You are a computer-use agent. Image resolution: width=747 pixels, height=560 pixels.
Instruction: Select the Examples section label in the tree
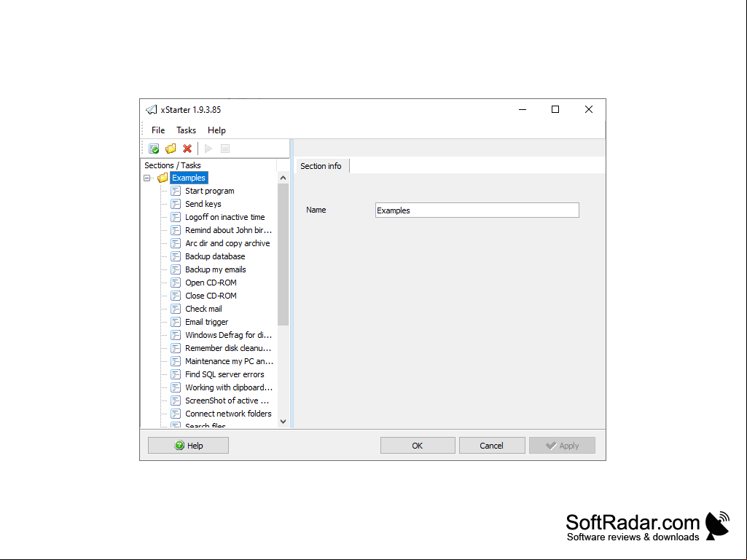(189, 178)
